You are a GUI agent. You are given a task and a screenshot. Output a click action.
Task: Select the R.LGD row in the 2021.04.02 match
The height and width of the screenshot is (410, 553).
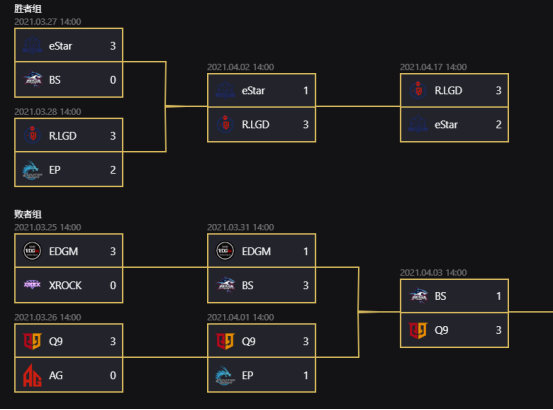click(x=261, y=124)
